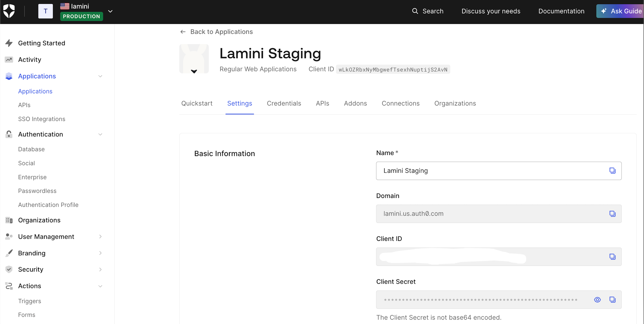Copy the Name field value

(x=612, y=171)
